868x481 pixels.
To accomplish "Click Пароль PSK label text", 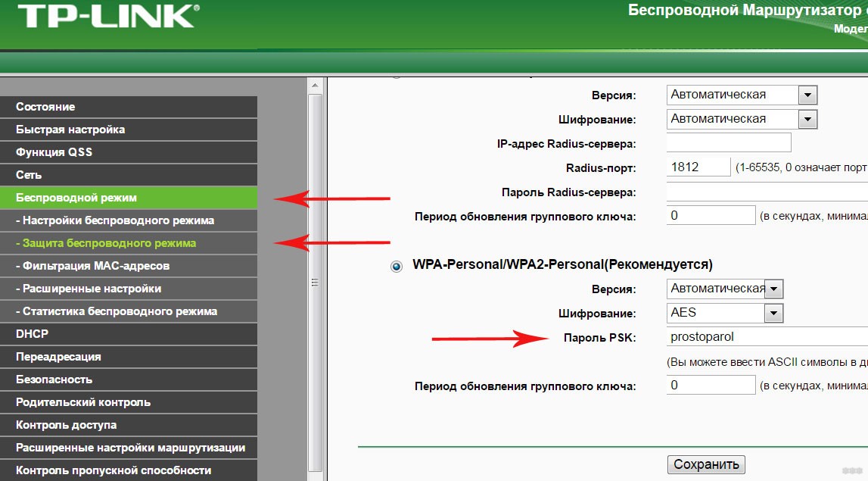I will (599, 338).
